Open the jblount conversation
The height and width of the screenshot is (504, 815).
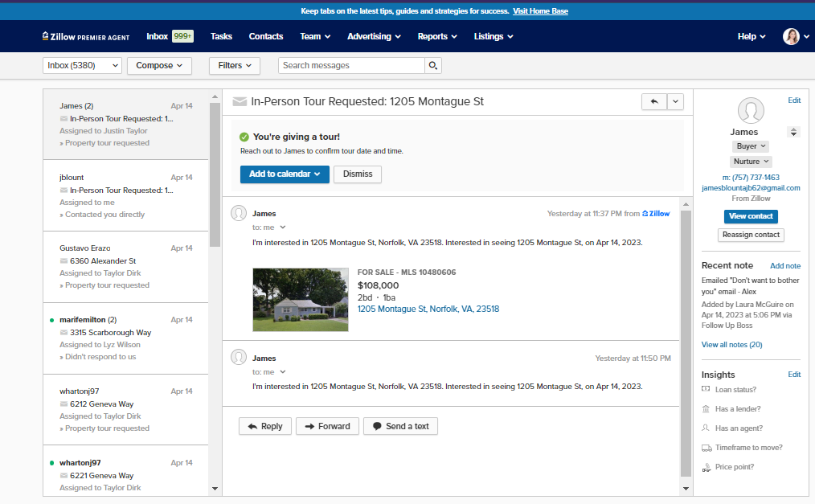tap(125, 195)
